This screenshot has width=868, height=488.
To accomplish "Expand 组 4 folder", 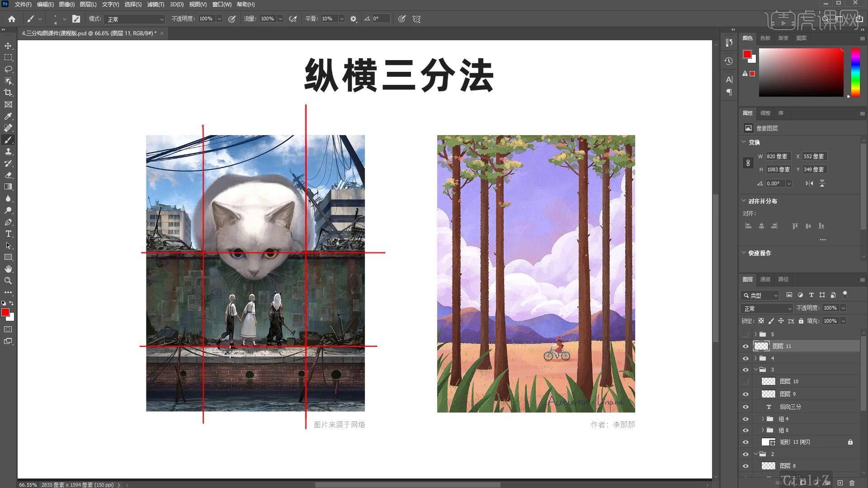I will (763, 419).
